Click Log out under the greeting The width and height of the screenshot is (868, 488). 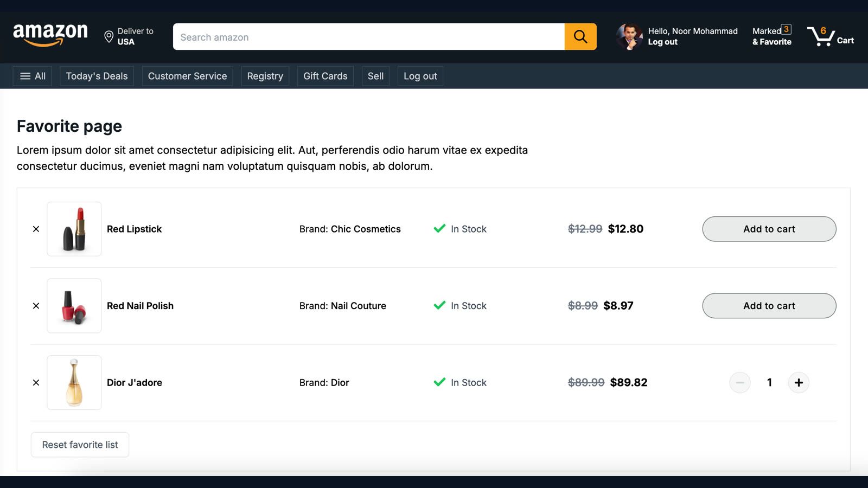coord(662,42)
